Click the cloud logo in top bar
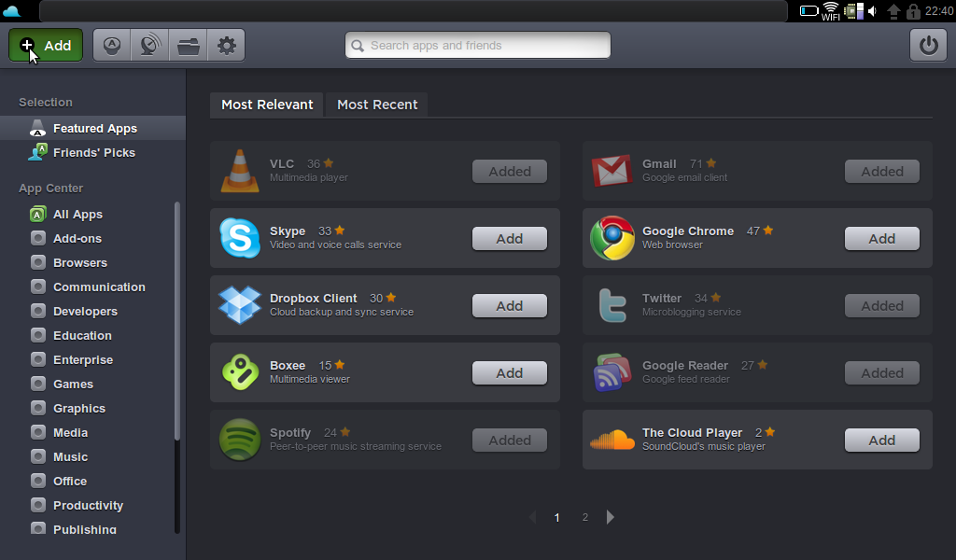The image size is (956, 560). (11, 11)
